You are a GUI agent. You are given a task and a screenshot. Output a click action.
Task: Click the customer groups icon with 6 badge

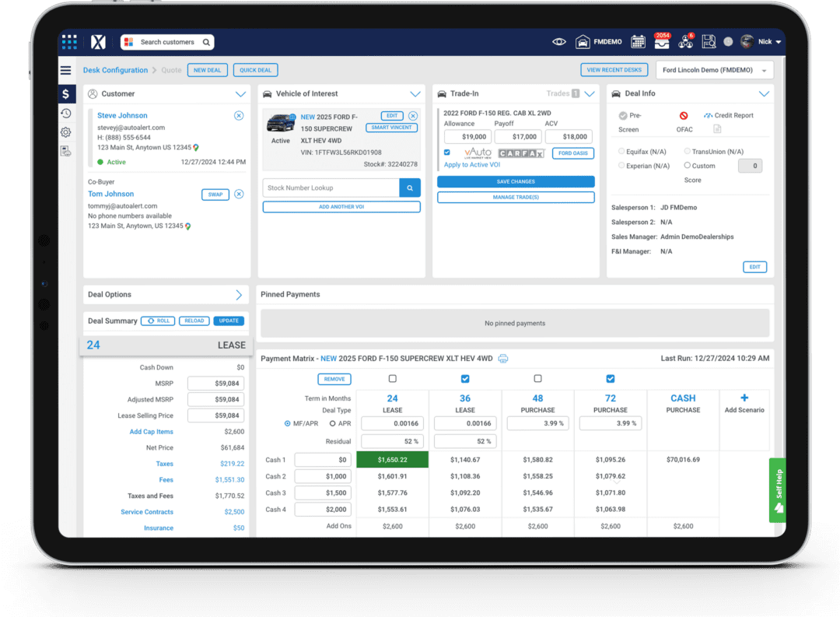[685, 43]
